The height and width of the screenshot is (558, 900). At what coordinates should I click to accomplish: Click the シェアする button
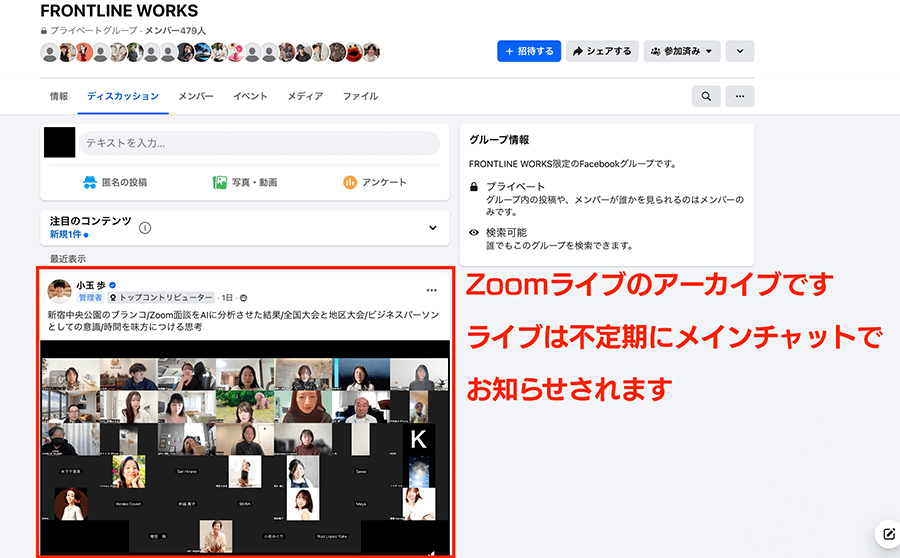click(602, 51)
